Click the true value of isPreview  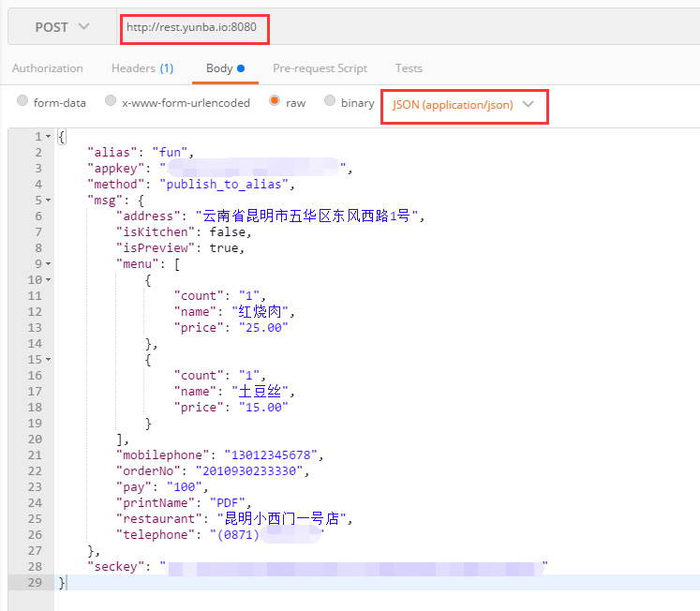[x=224, y=248]
